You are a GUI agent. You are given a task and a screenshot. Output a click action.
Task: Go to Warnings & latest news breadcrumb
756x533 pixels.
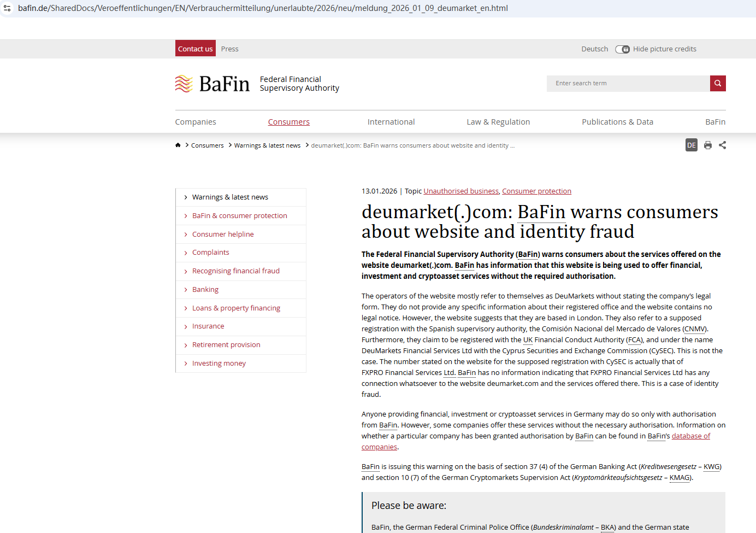267,145
